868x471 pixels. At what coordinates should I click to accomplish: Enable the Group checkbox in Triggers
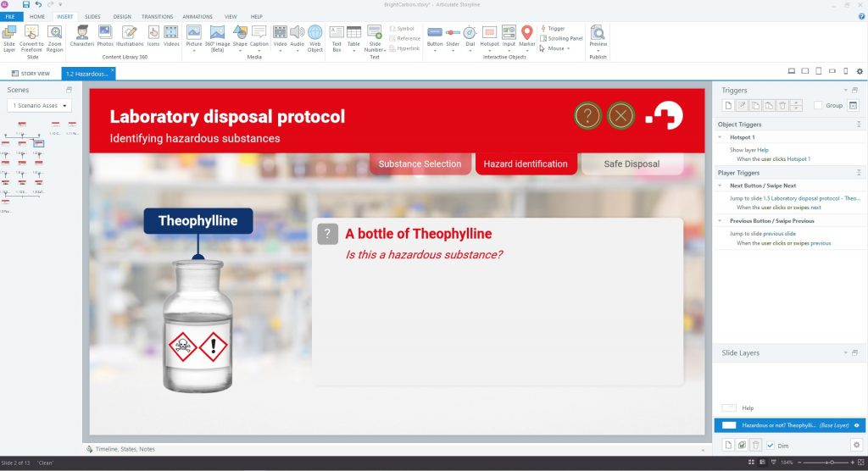point(818,105)
